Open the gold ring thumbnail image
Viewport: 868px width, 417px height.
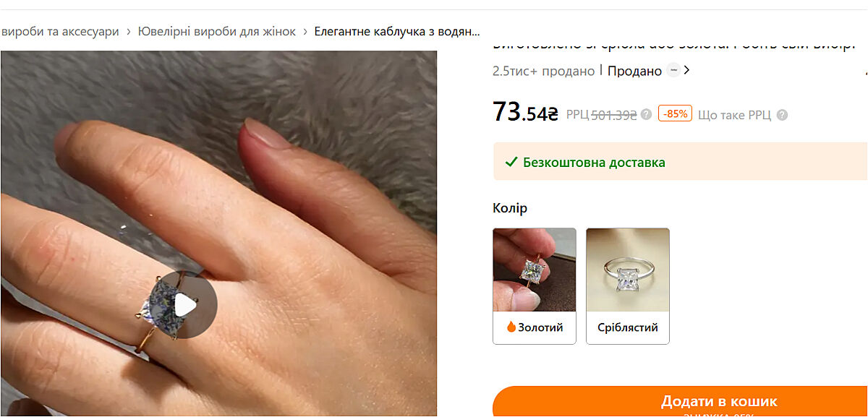(x=535, y=270)
